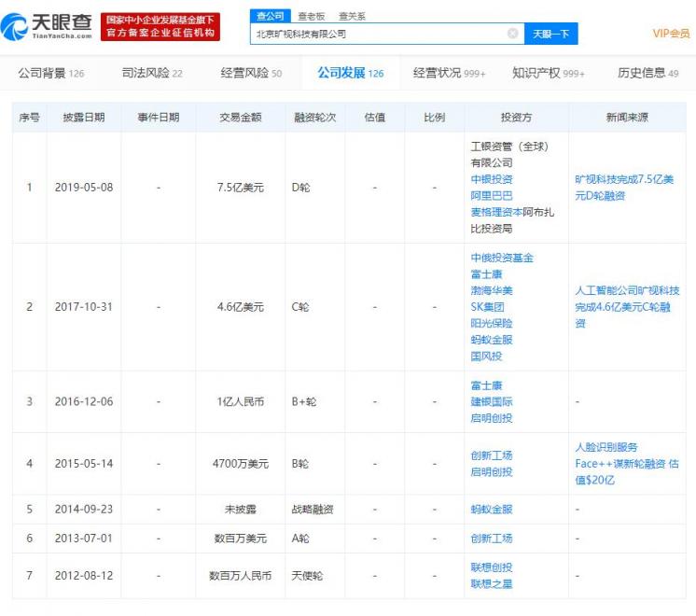This screenshot has height=616, width=696.
Task: Click the amount 4.6亿美元
Action: (x=241, y=307)
